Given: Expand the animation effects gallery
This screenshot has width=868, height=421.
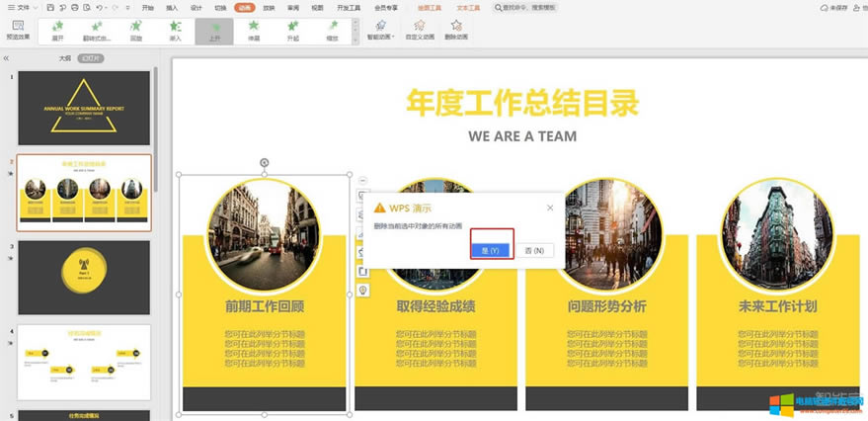Looking at the screenshot, I should [356, 40].
